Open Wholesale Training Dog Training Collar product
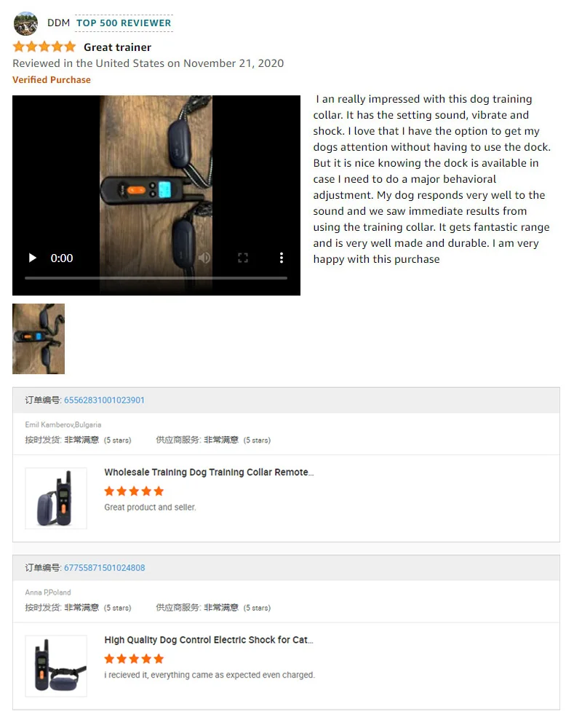The width and height of the screenshot is (582, 728). [x=209, y=472]
